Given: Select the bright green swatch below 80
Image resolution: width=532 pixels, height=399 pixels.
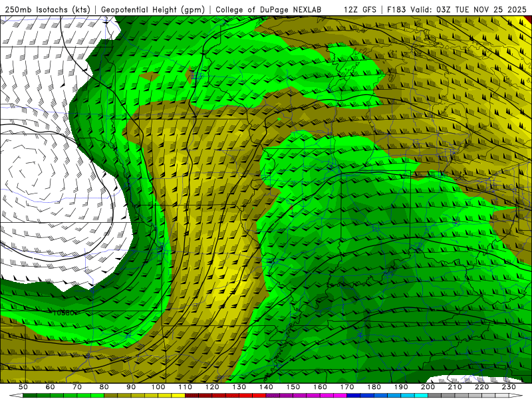Looking at the screenshot, I should [x=97, y=395].
